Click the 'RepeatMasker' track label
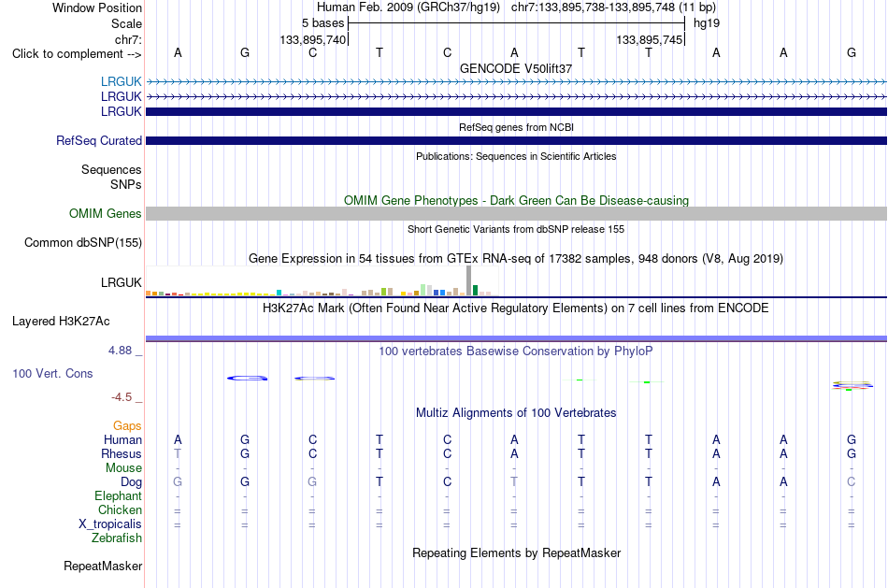Image resolution: width=888 pixels, height=588 pixels. pyautogui.click(x=103, y=566)
